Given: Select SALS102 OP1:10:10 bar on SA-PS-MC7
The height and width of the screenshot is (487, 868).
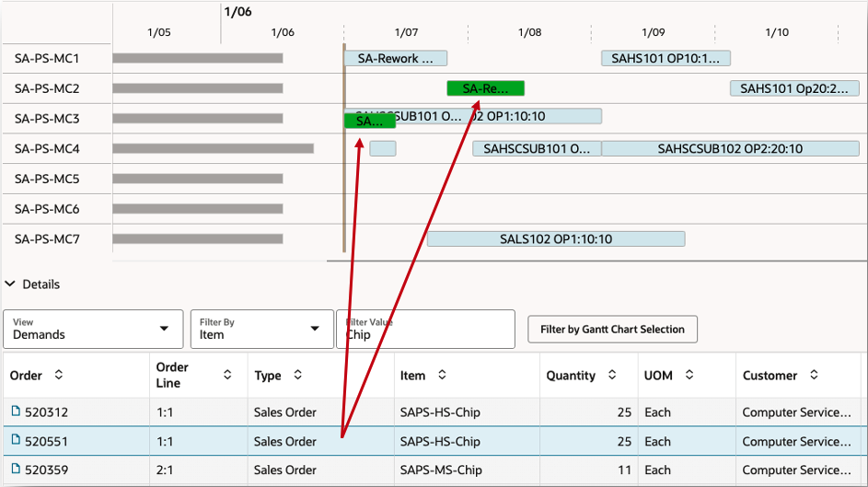Looking at the screenshot, I should pos(556,239).
